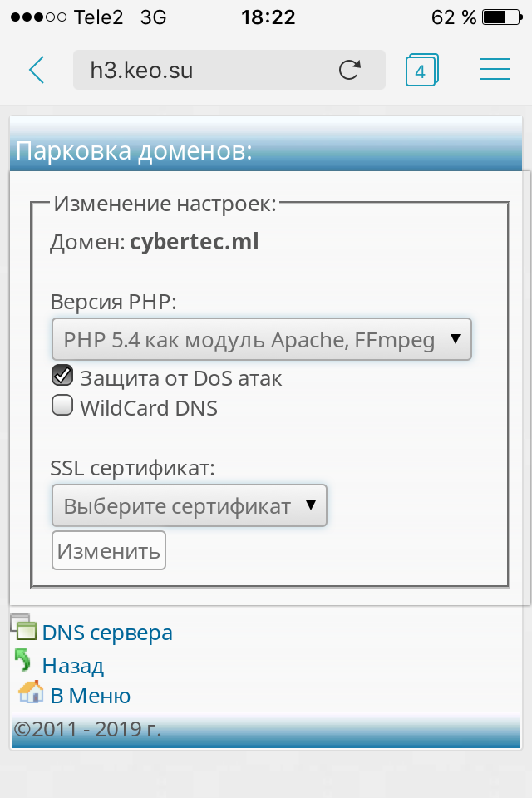Open the browser hamburger menu
Viewport: 532px width, 798px height.
495,70
